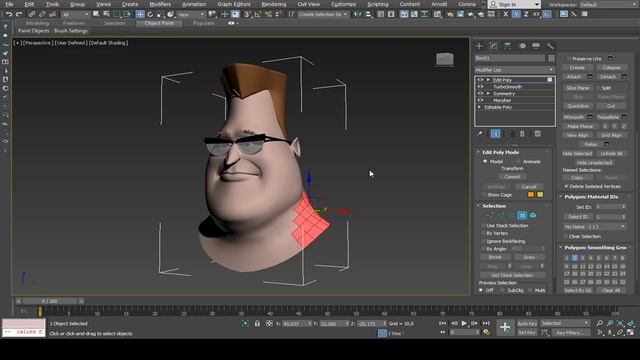Open the Modify command panel tab
The height and width of the screenshot is (360, 640).
[x=493, y=46]
